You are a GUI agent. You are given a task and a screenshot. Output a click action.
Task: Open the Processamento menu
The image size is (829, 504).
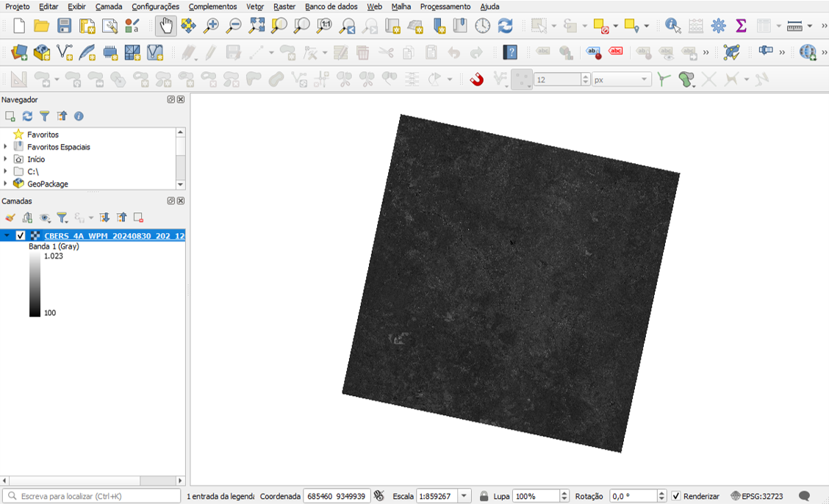pyautogui.click(x=445, y=7)
